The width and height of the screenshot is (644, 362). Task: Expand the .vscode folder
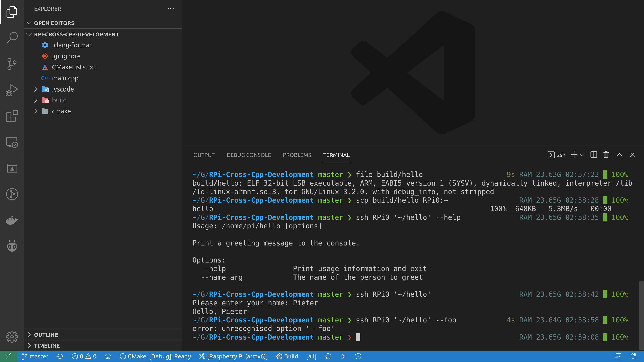coord(103,89)
